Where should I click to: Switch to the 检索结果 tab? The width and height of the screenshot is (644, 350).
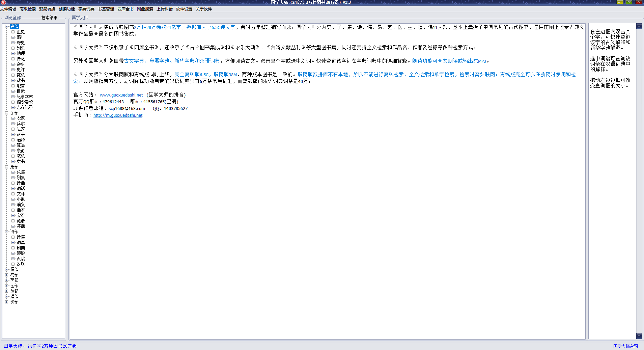tap(50, 18)
